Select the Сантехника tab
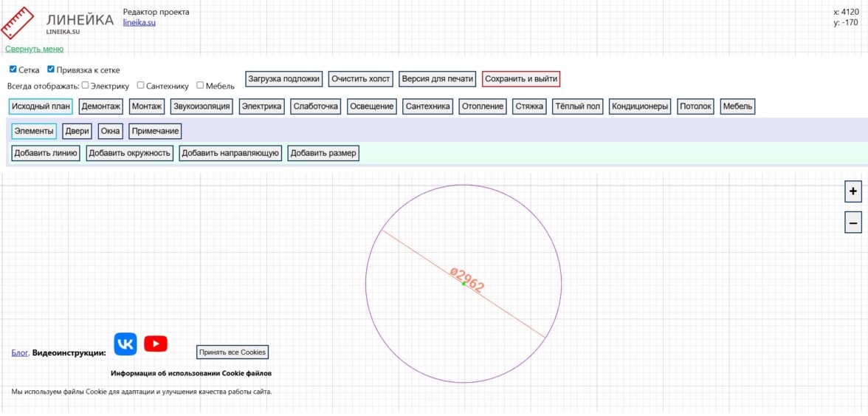 tap(428, 106)
